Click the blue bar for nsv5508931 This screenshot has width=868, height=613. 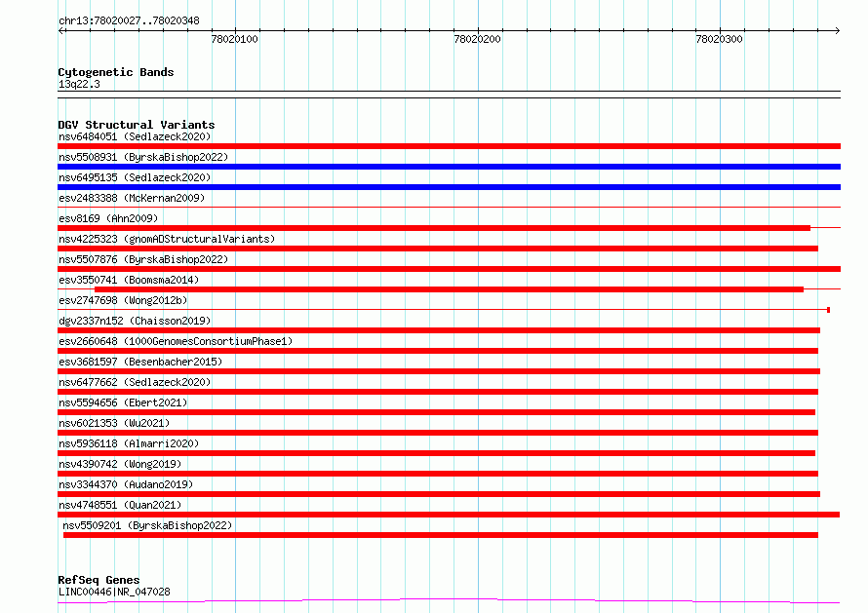(449, 167)
